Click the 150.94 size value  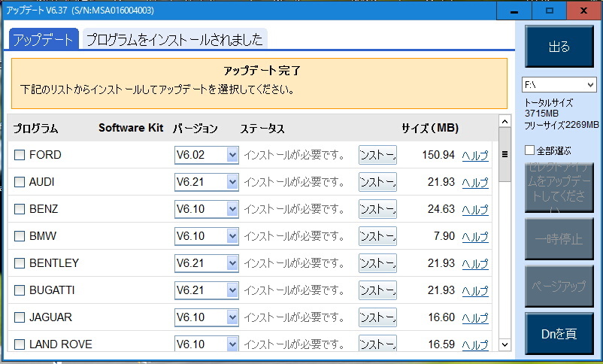click(x=438, y=155)
